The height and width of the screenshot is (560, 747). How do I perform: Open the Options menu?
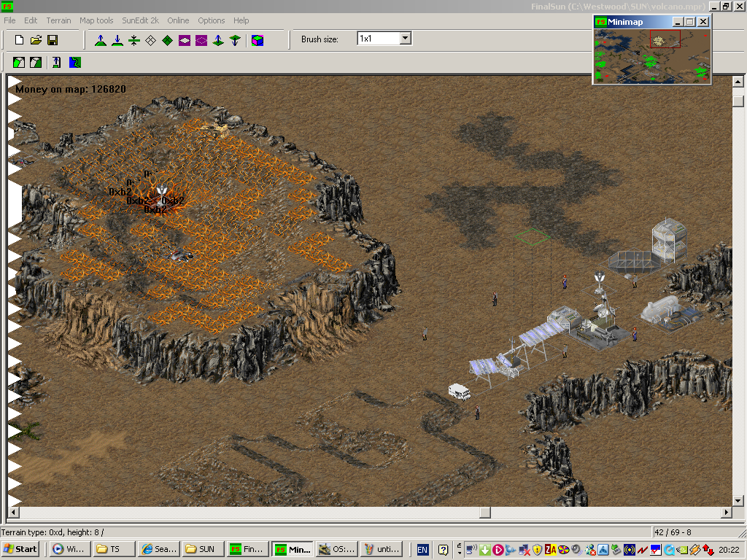(211, 20)
